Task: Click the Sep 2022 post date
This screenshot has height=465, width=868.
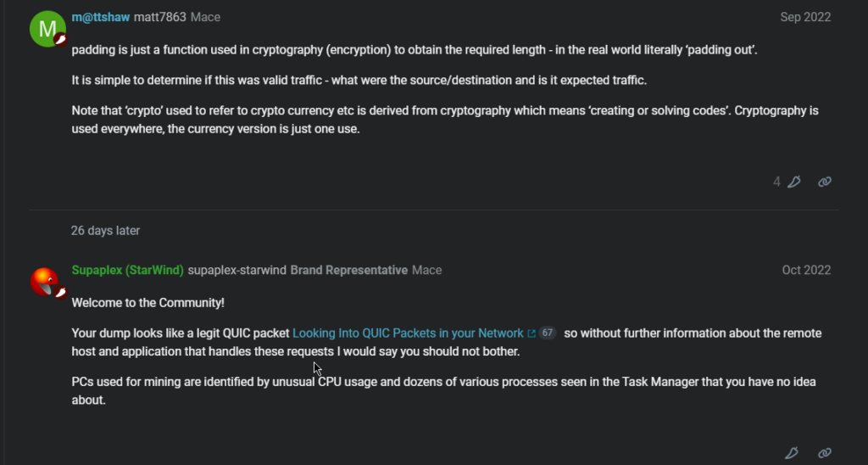Action: (805, 17)
